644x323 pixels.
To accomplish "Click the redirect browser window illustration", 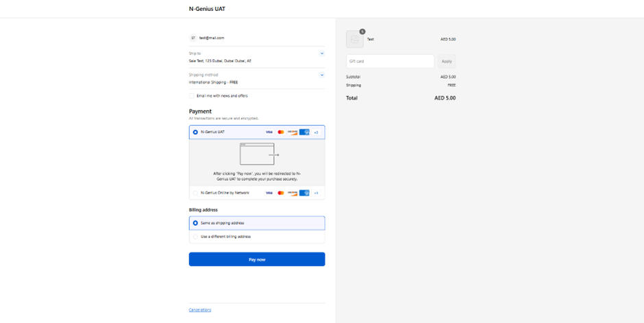I will 260,154.
